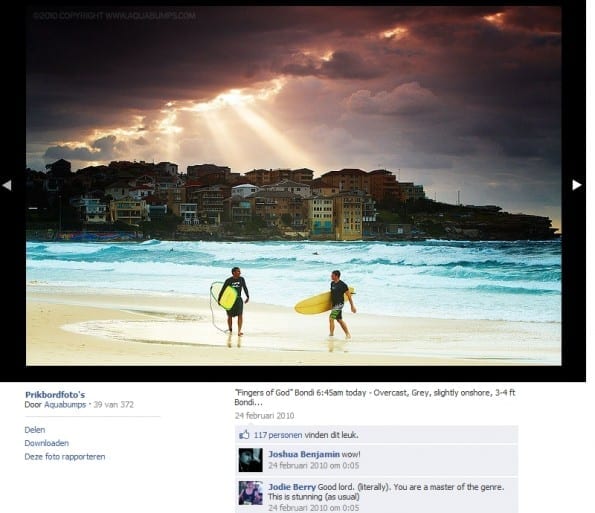The width and height of the screenshot is (595, 513).
Task: Click the 39 van 372 counter
Action: (113, 404)
